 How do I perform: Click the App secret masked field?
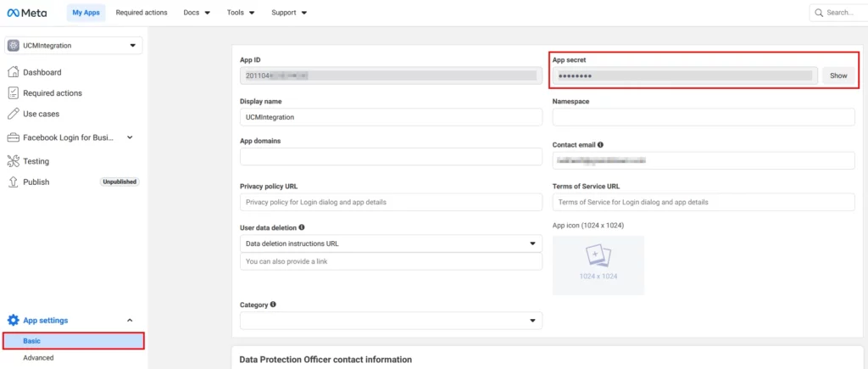pos(685,75)
